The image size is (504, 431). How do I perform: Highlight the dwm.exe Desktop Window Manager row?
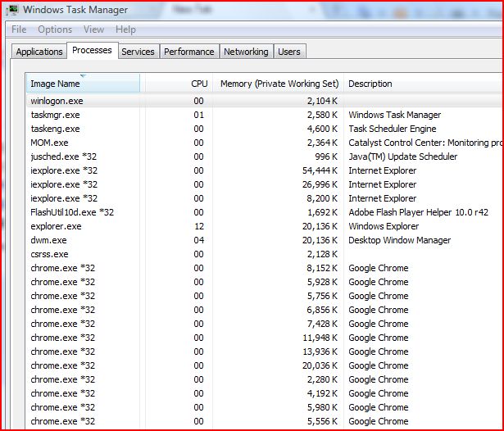pos(48,240)
